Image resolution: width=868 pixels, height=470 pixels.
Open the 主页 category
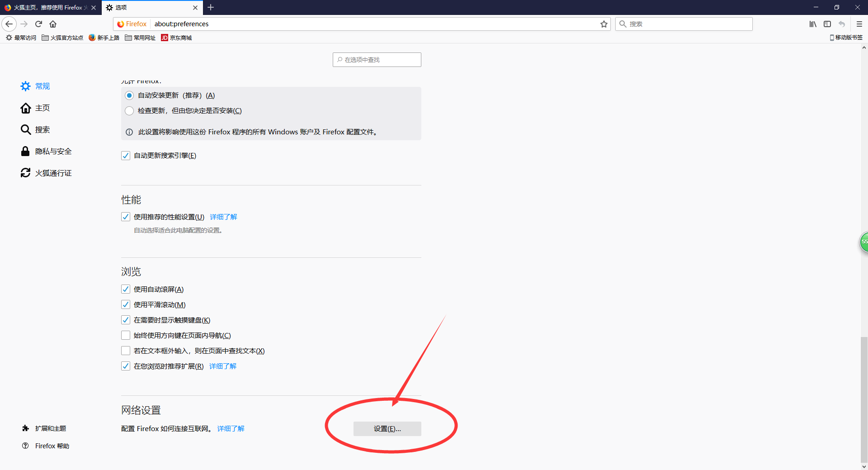(x=35, y=108)
